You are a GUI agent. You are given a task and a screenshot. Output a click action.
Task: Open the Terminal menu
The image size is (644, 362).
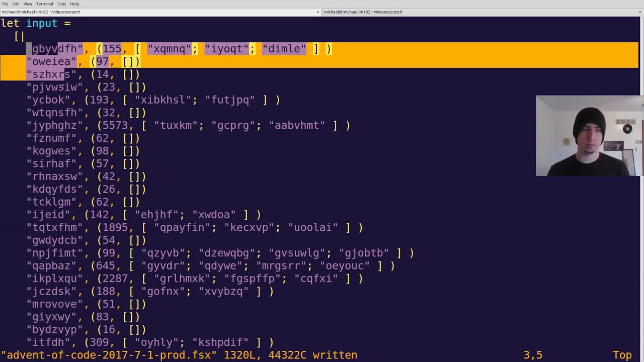pyautogui.click(x=45, y=4)
